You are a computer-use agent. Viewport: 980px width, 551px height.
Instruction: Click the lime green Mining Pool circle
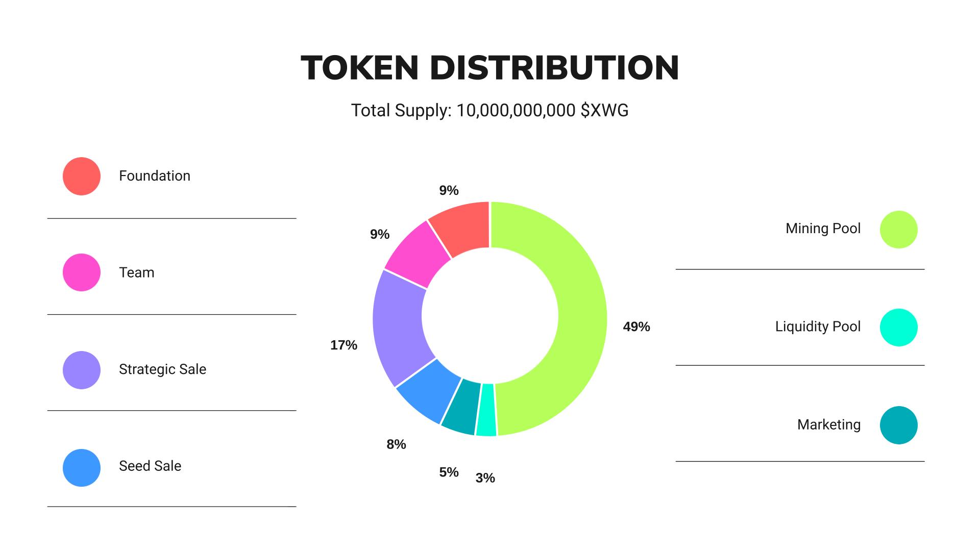[898, 230]
